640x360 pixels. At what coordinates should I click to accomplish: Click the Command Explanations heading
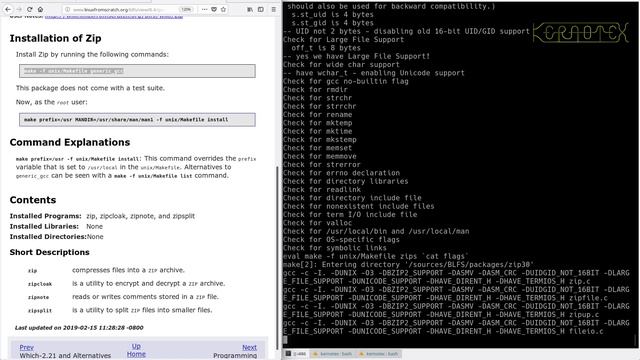tap(70, 142)
